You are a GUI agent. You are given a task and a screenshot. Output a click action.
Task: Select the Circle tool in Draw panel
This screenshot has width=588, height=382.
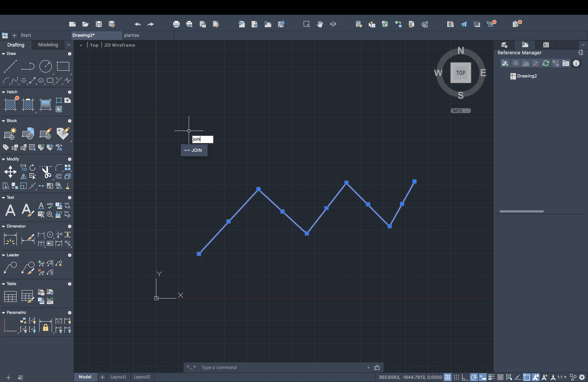coord(45,66)
